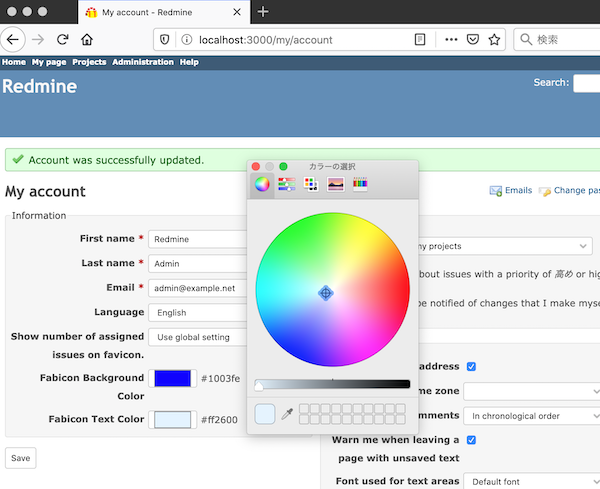Open the browser home page

(x=87, y=39)
